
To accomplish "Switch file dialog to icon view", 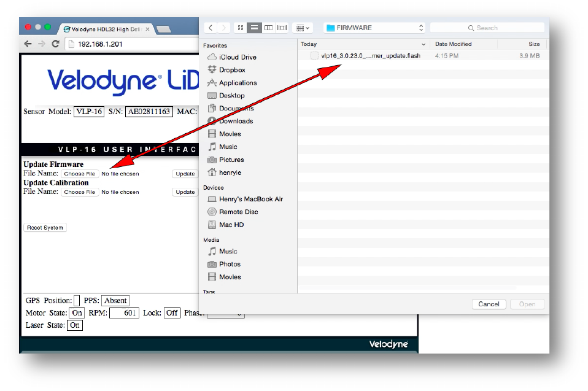I will 241,28.
